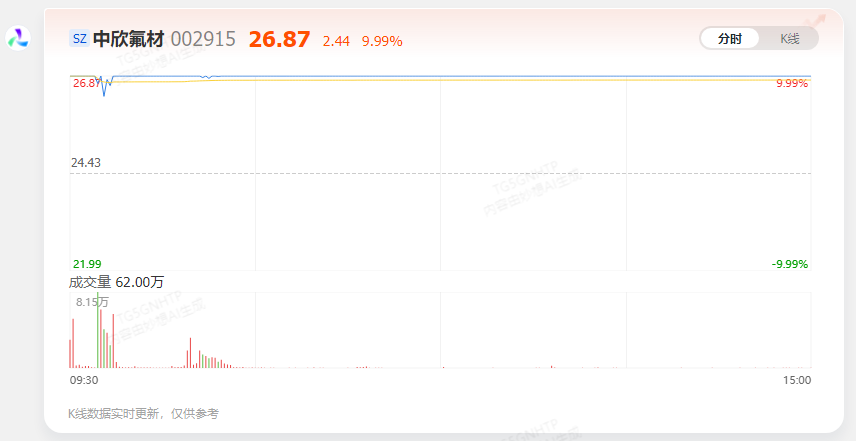The height and width of the screenshot is (441, 856).
Task: Click the 8.15万 volume scale label
Action: tap(92, 302)
